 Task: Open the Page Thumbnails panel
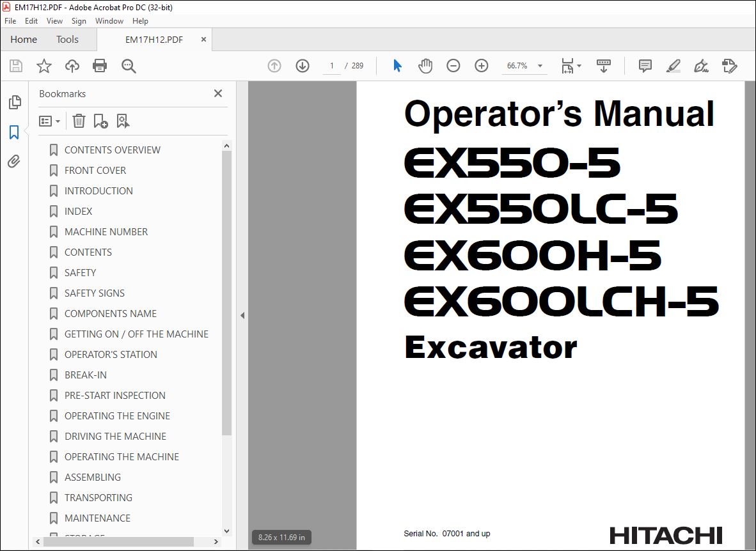click(15, 102)
